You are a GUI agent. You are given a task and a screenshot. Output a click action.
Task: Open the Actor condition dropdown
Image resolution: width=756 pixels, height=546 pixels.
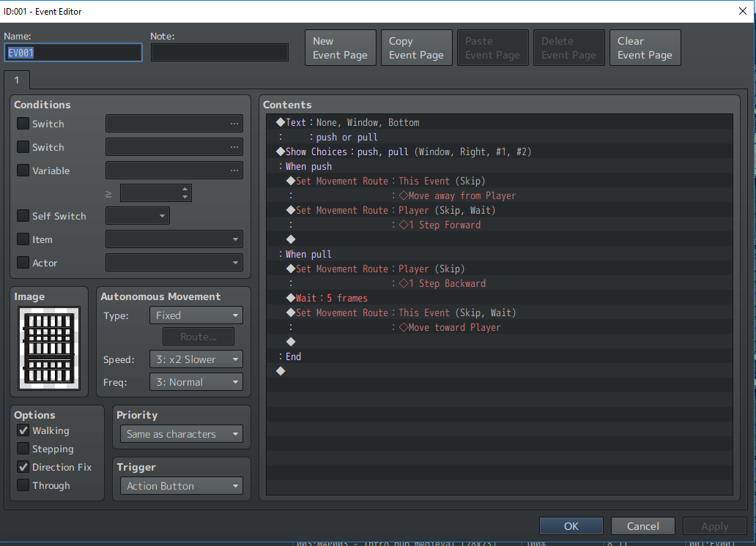pos(174,263)
